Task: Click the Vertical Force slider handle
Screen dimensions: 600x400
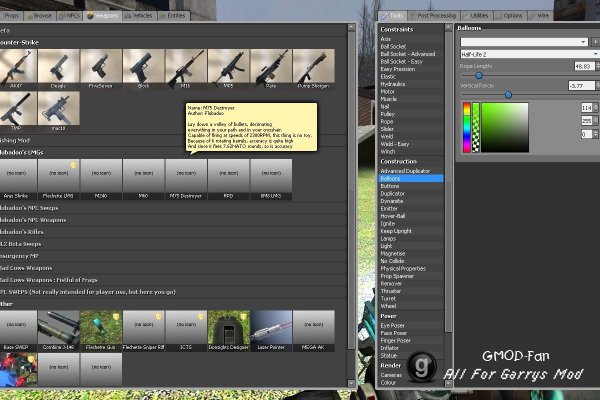Action: pos(508,95)
